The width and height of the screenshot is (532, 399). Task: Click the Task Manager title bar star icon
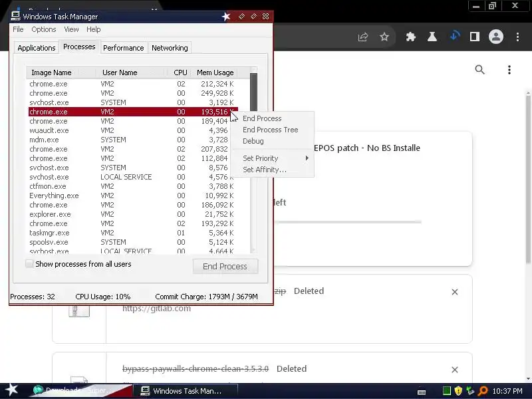tap(226, 16)
